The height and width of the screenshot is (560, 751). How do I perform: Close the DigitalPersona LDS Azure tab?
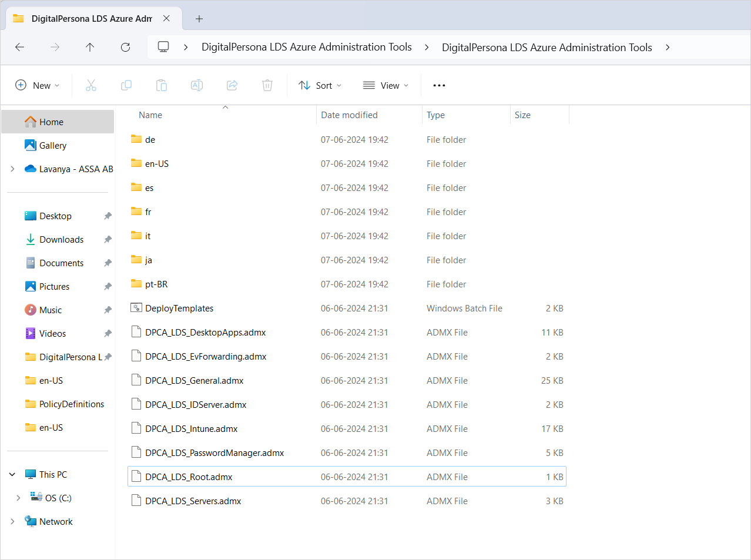pyautogui.click(x=166, y=18)
